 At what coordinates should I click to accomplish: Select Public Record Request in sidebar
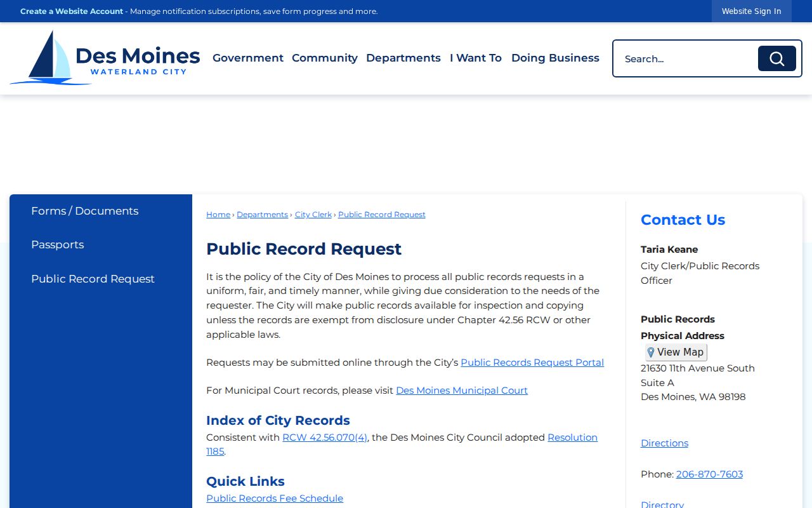click(93, 279)
